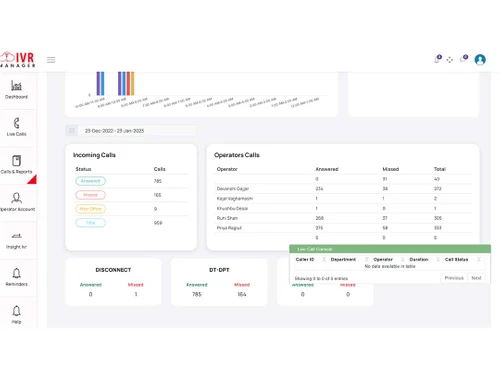Screen dimensions: 500x375
Task: Sort Live Call Console by Department
Action: pos(349,259)
